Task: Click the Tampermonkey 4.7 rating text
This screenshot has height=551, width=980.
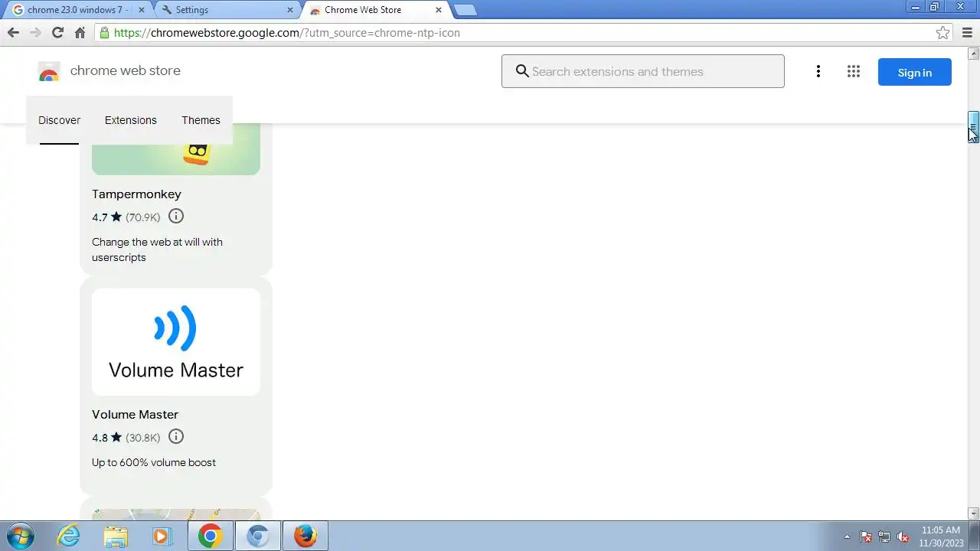Action: pos(100,217)
